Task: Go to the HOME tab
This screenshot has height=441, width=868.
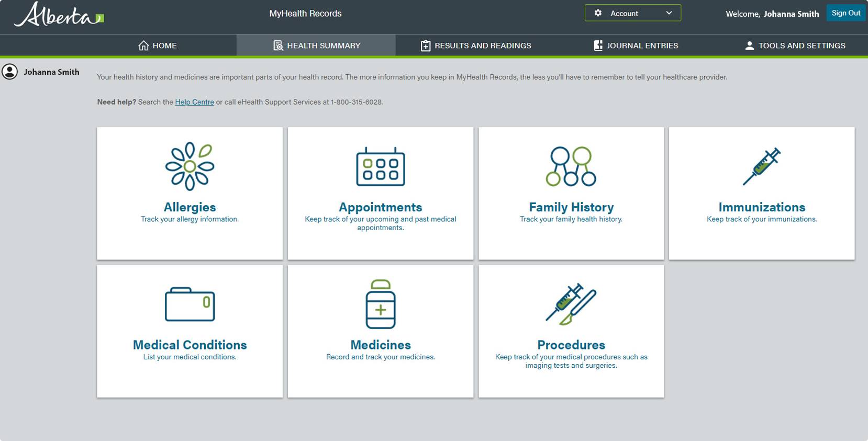Action: click(158, 46)
